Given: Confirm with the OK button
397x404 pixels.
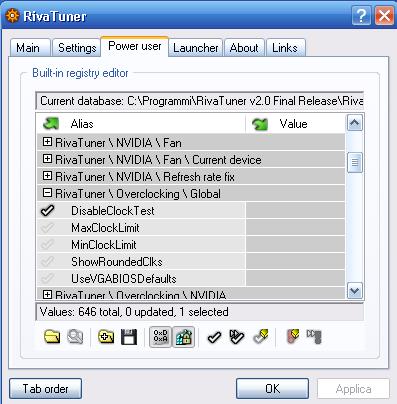Looking at the screenshot, I should coord(272,388).
